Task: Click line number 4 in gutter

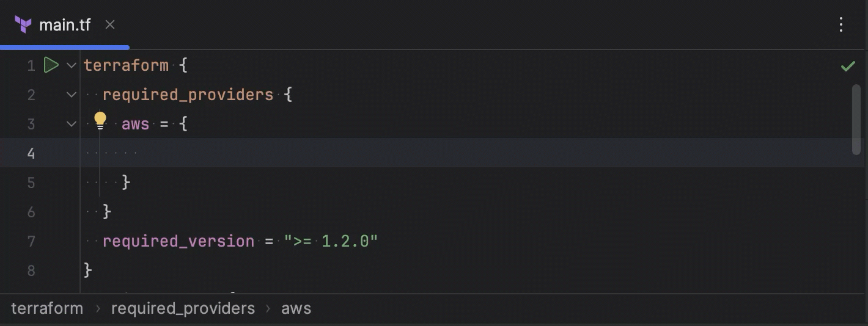Action: (31, 153)
